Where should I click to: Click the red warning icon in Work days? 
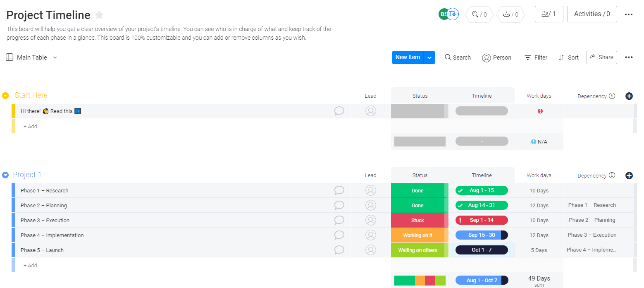540,111
